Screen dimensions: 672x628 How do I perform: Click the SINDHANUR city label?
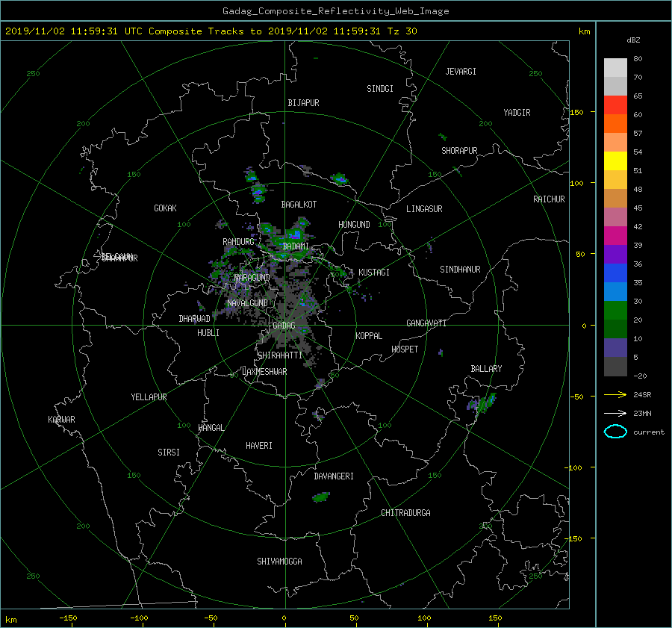point(460,270)
